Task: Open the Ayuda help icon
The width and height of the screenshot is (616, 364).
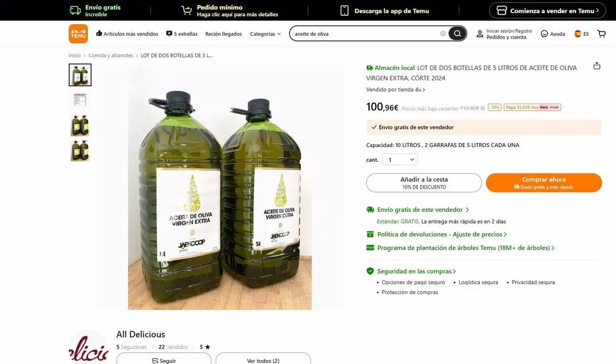Action: [x=544, y=34]
